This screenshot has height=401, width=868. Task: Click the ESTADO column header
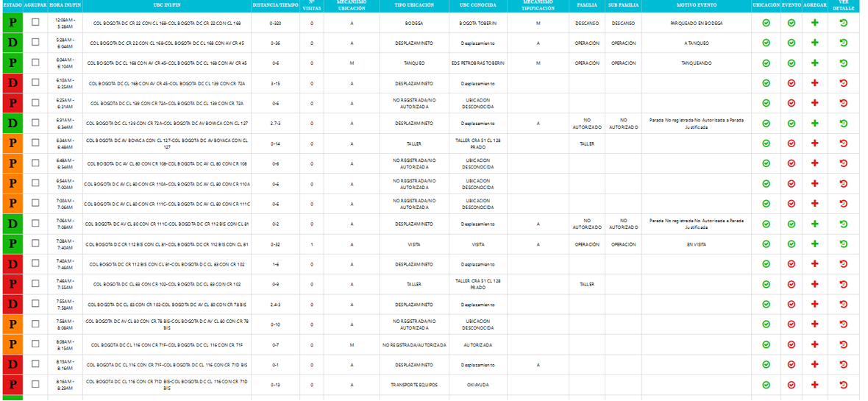[13, 5]
